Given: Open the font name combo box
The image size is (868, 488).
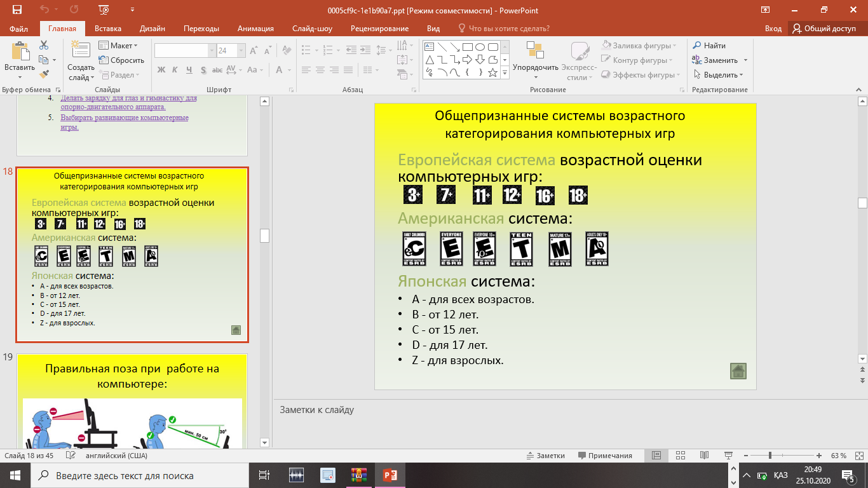Looking at the screenshot, I should tap(185, 51).
